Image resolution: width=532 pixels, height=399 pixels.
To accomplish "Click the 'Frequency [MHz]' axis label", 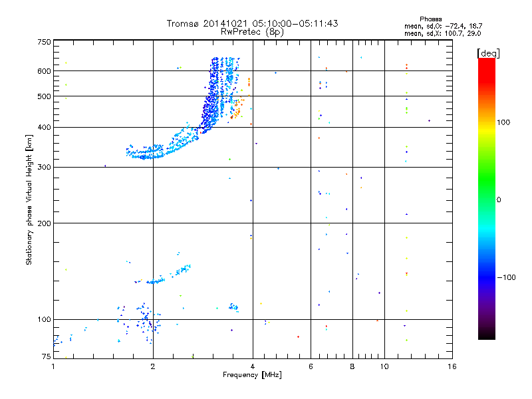I will pyautogui.click(x=252, y=375).
